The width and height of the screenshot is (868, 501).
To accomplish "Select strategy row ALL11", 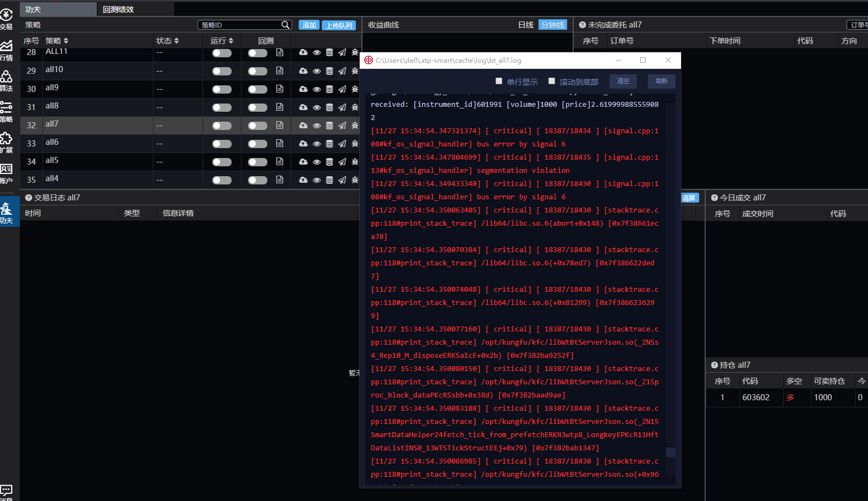I will pos(190,53).
